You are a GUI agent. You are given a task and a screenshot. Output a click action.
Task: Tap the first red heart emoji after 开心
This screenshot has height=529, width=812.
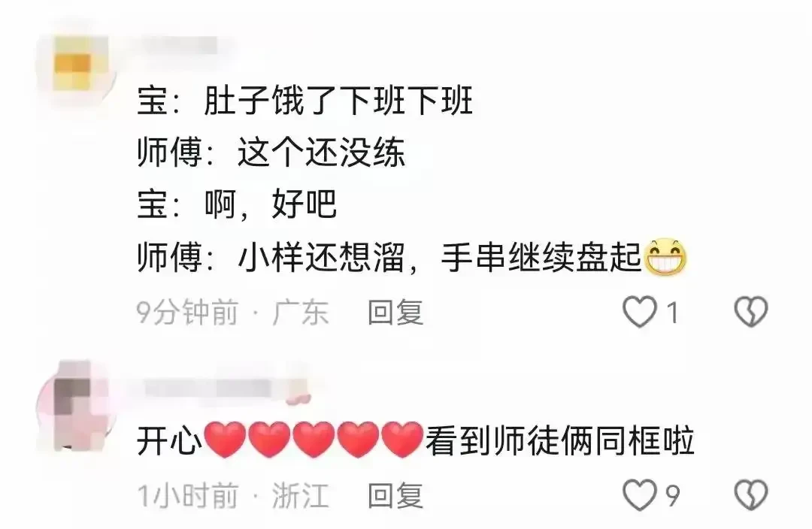tap(226, 440)
